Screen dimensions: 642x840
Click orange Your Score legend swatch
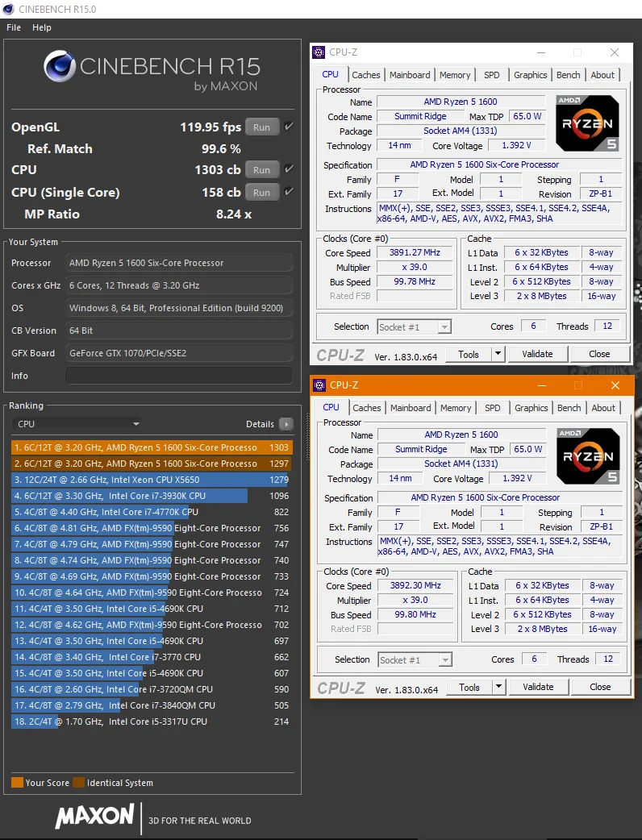(17, 782)
